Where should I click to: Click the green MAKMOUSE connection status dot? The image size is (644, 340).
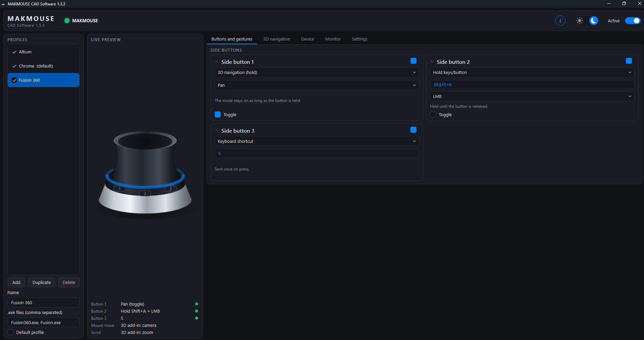click(67, 21)
